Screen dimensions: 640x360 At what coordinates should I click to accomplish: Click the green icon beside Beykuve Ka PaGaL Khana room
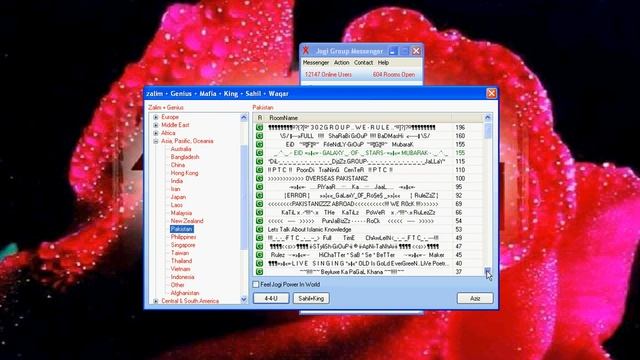point(259,272)
